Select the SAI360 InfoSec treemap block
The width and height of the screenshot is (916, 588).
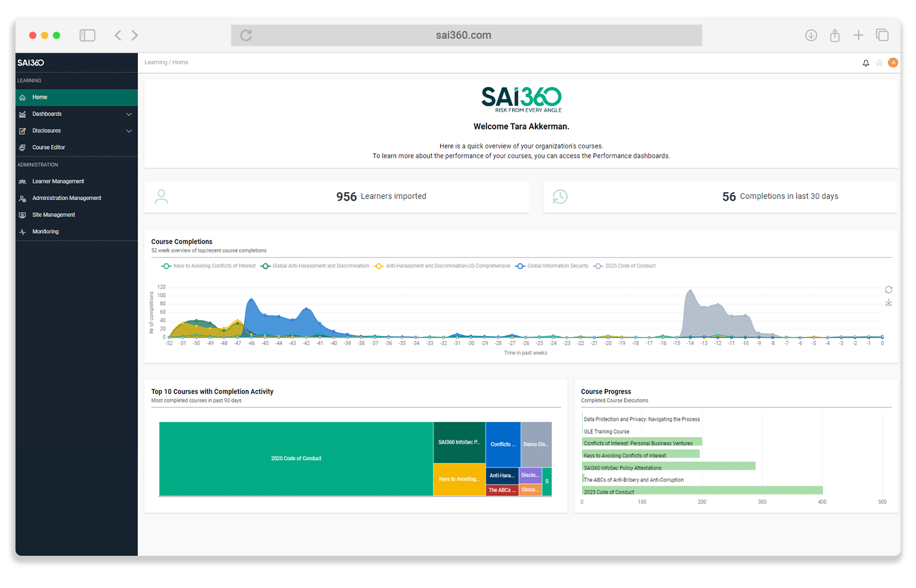459,442
